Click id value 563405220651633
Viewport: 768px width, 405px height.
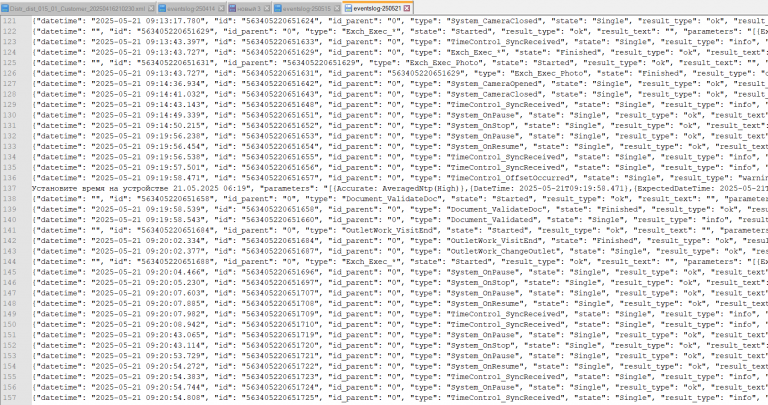point(280,42)
